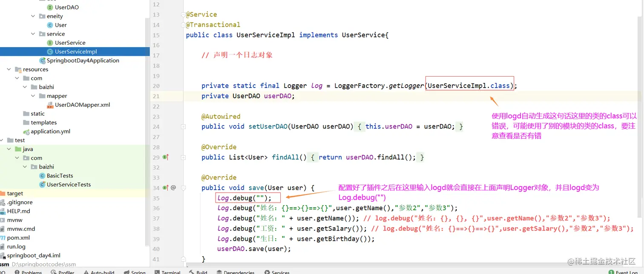Open the Dependencies tool window
The height and width of the screenshot is (274, 644).
coord(236,272)
